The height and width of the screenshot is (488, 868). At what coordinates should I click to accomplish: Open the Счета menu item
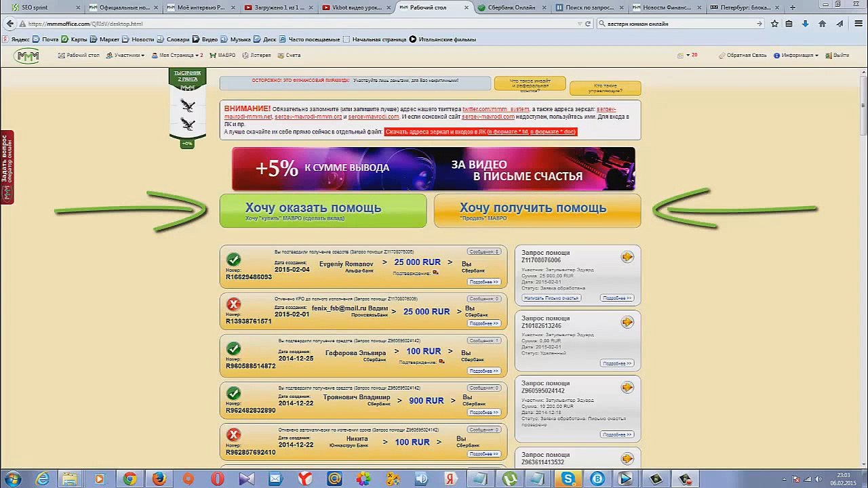click(x=289, y=55)
